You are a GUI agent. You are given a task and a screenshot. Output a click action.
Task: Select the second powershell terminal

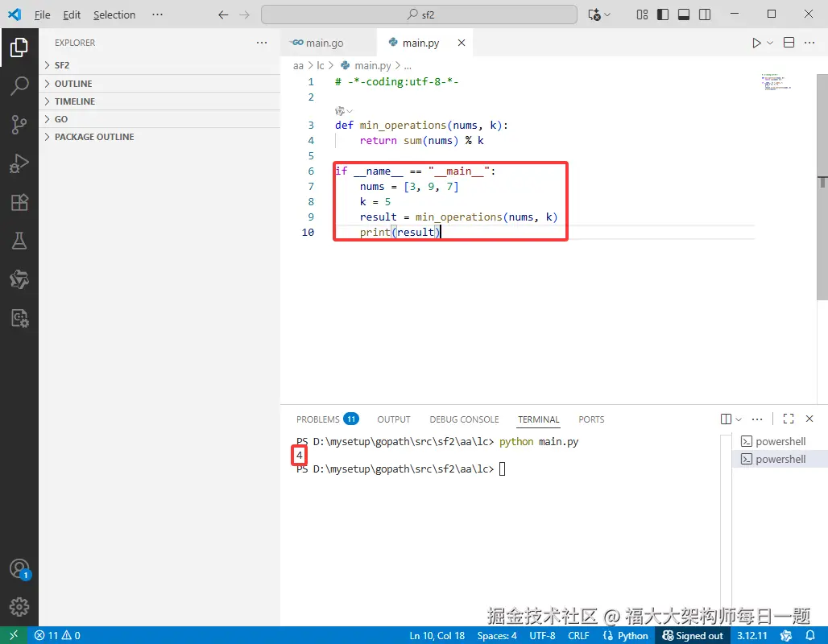click(x=780, y=459)
